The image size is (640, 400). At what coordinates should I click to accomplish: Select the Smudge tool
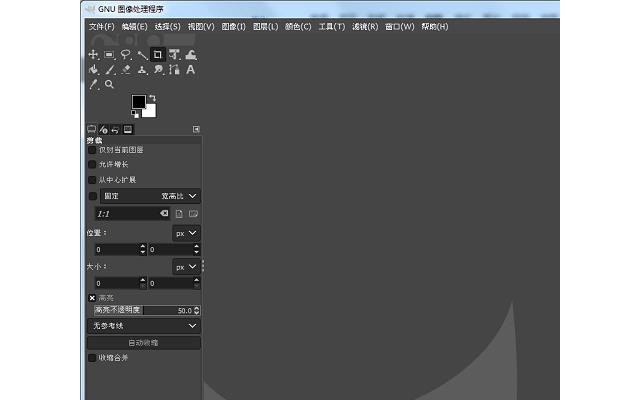click(158, 70)
